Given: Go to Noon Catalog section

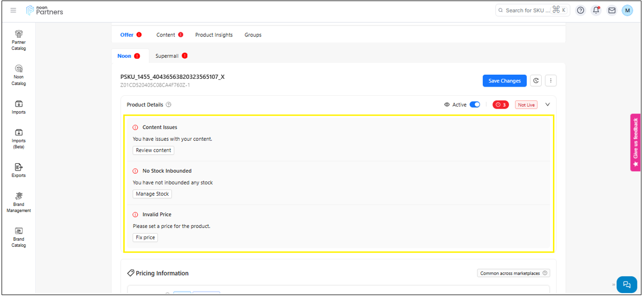Looking at the screenshot, I should pyautogui.click(x=19, y=75).
